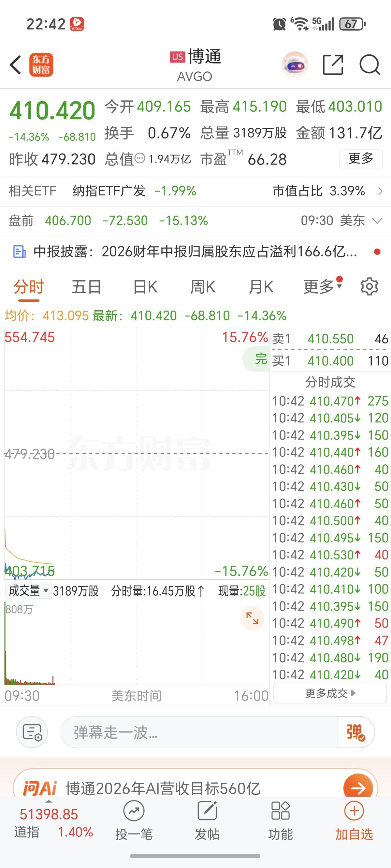Tap the Wi-Fi status icon
391x868 pixels.
coord(299,24)
